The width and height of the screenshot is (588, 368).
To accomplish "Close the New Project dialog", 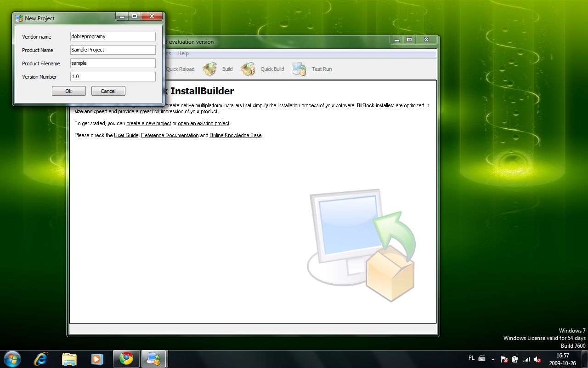I will click(x=151, y=16).
